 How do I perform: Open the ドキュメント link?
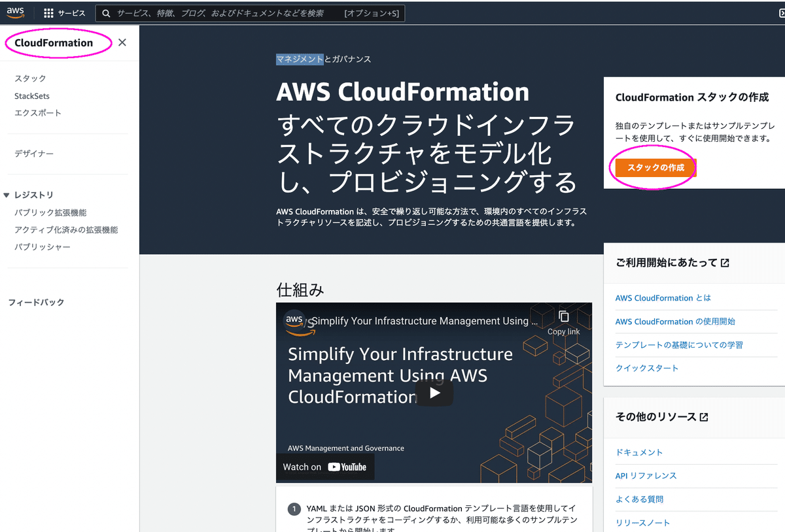tap(639, 452)
